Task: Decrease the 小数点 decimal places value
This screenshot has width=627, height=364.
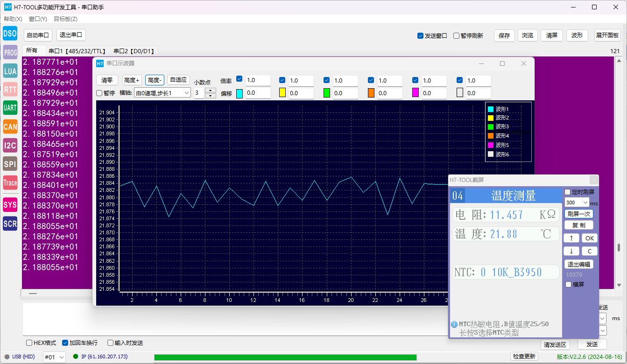Action: pos(211,96)
